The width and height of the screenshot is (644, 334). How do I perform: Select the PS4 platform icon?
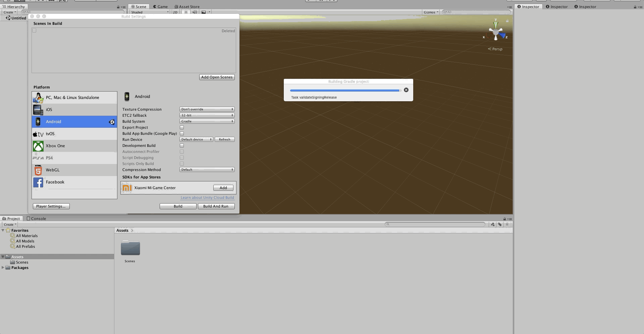pos(38,158)
